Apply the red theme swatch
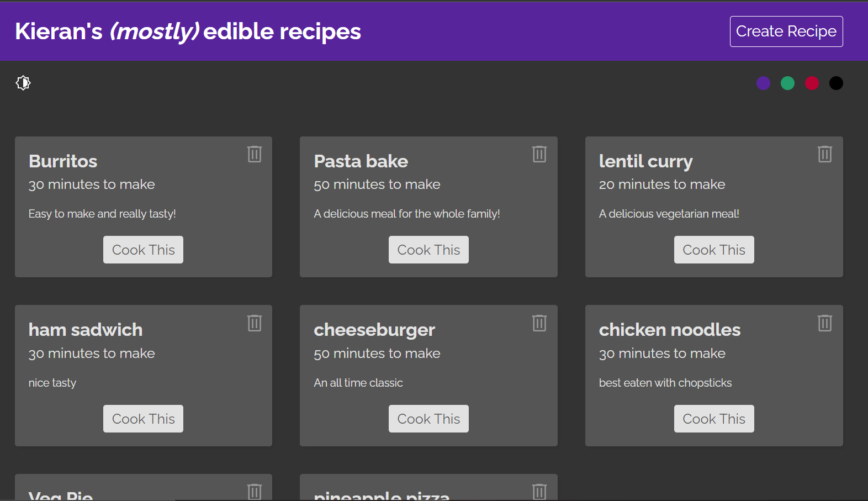The width and height of the screenshot is (868, 501). click(812, 83)
